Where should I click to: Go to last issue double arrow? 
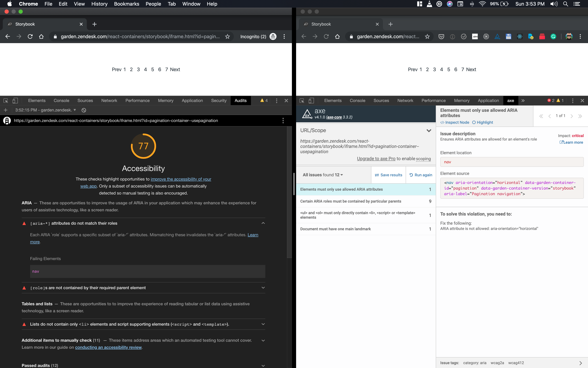580,116
